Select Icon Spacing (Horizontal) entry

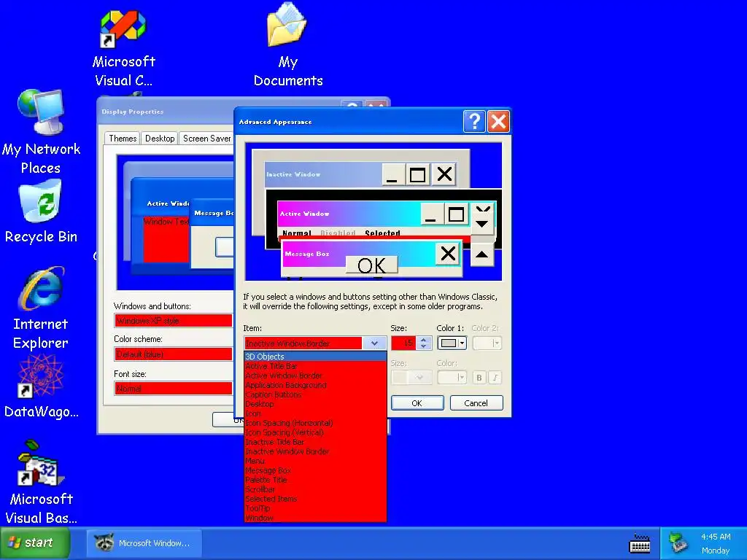[x=315, y=423]
